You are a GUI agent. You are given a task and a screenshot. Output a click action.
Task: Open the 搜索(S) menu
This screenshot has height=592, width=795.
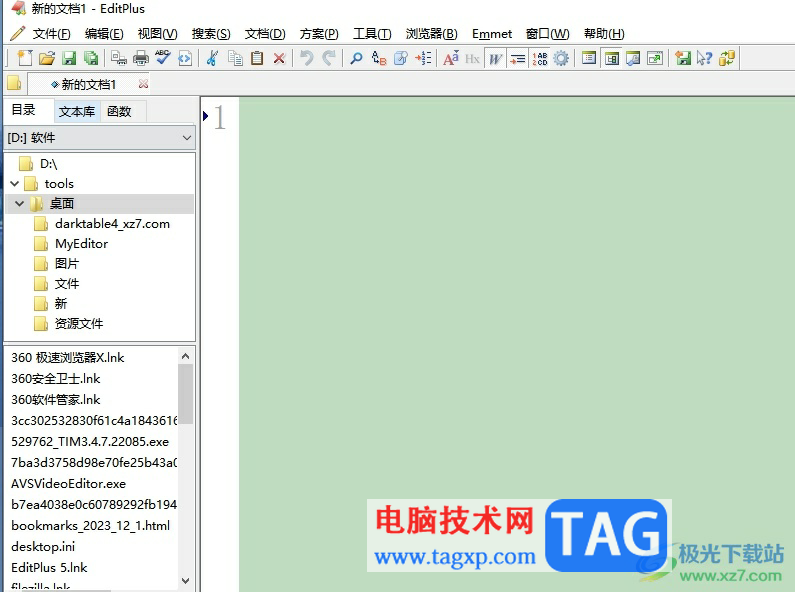coord(211,34)
